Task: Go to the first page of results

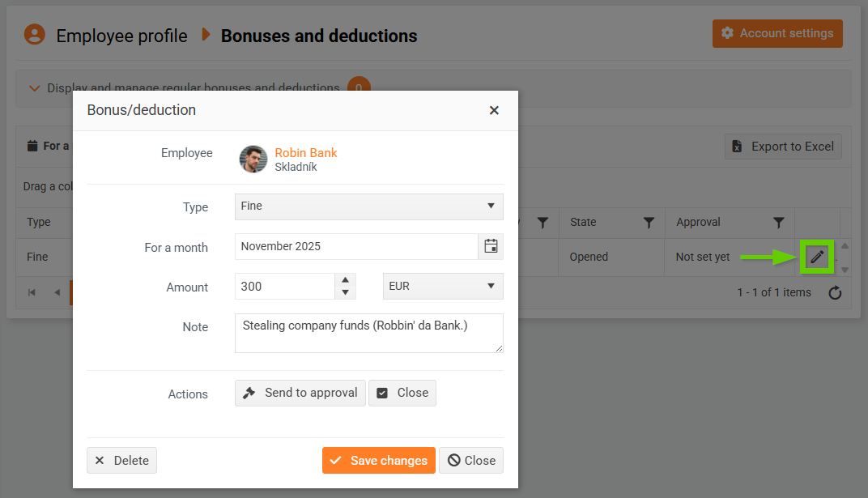Action: [32, 292]
